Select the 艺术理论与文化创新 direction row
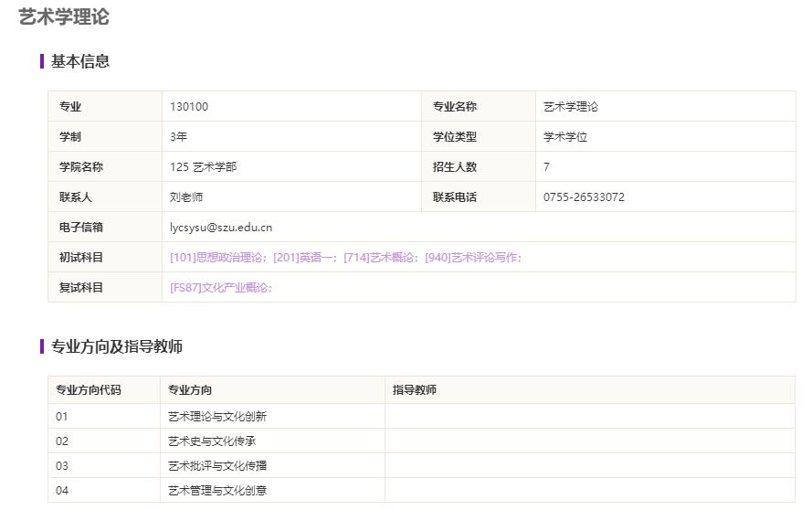 coord(217,417)
